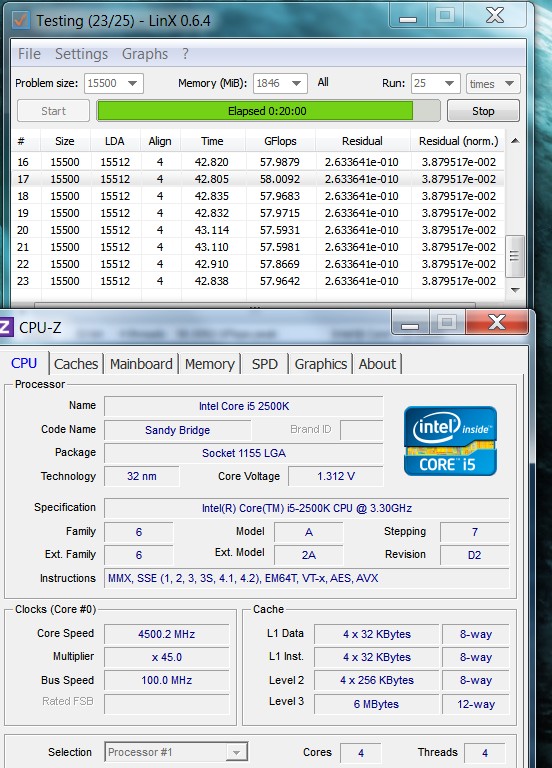
Task: Click the Package field Socket 1155 LGA
Action: point(243,453)
